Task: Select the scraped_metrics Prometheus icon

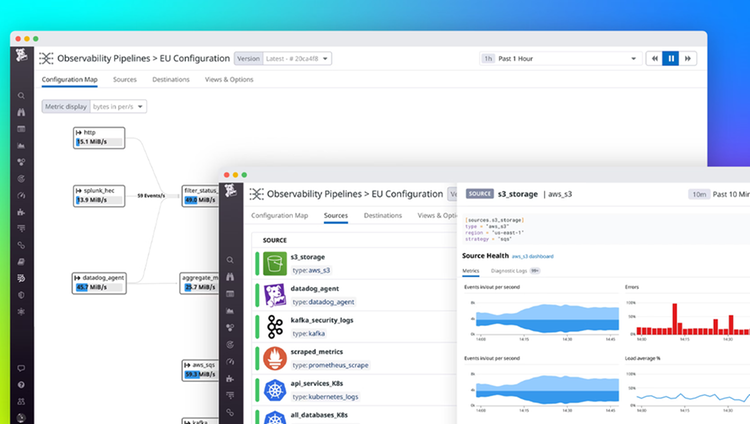Action: click(x=275, y=358)
